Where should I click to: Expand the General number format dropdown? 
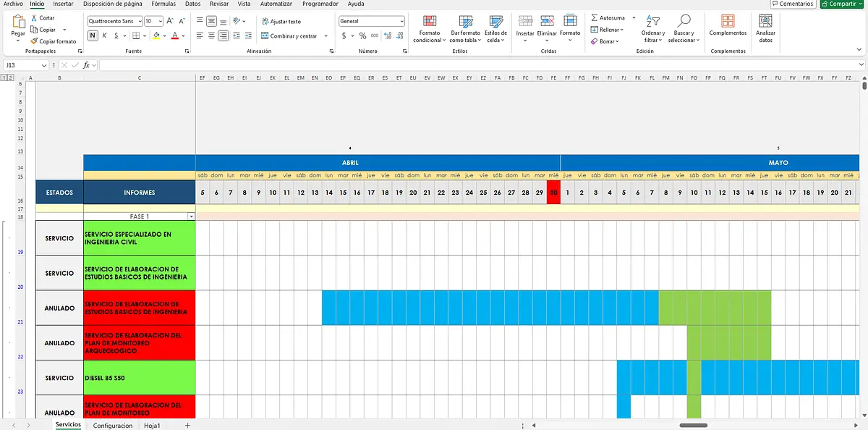click(x=401, y=22)
